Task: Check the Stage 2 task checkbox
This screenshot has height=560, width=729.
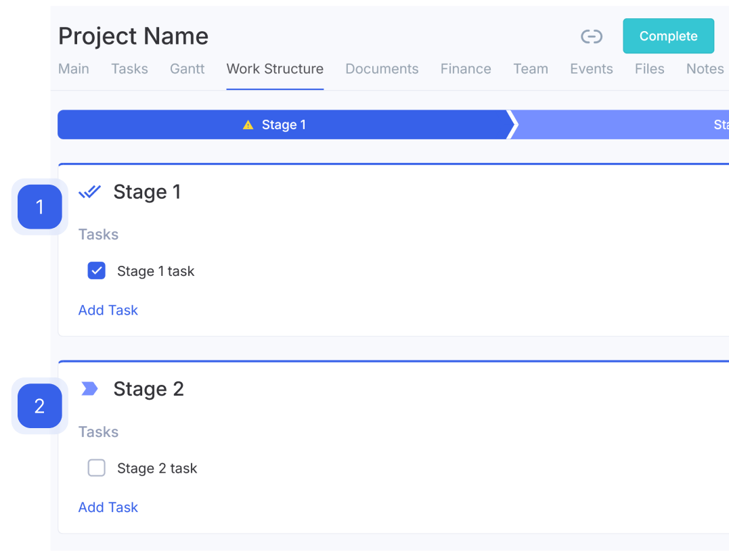Action: 96,467
